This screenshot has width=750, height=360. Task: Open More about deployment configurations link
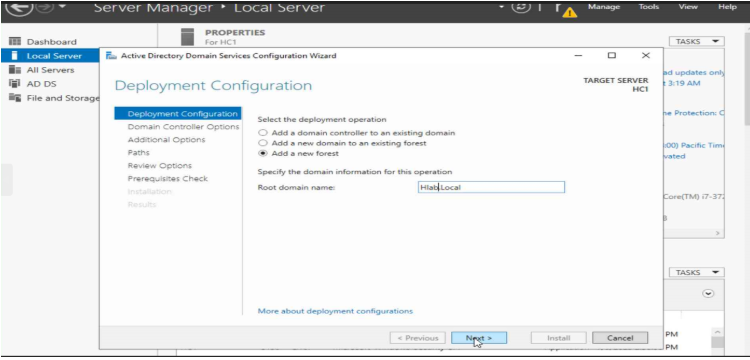(x=335, y=311)
